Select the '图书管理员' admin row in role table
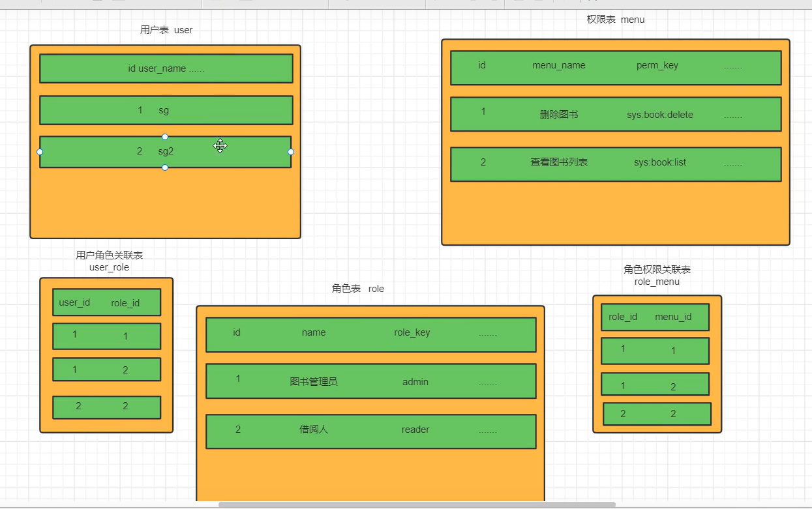Viewport: 812px width, 509px height. tap(370, 381)
